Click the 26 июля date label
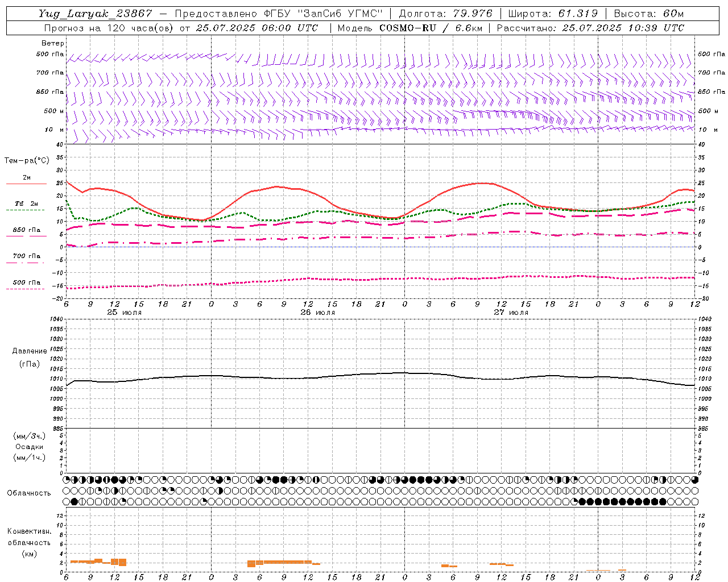Screen dimensions: 728x582 [x=318, y=313]
